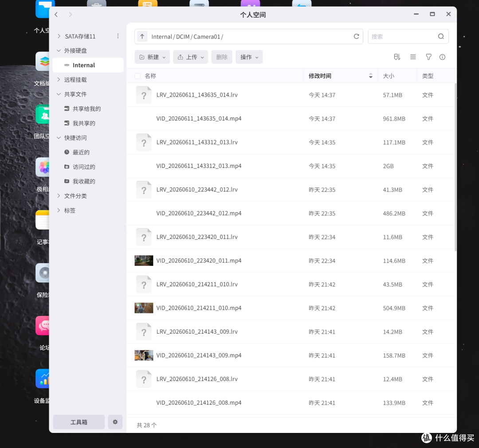Screen dimensions: 479x448
Task: Click Internal in the path breadcrumb
Action: pos(161,37)
